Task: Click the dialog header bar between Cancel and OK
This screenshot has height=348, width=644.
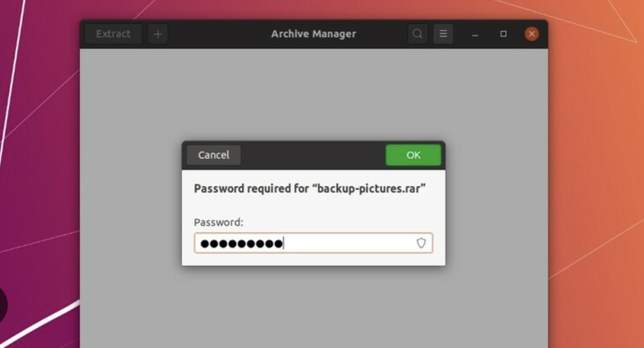Action: coord(313,155)
